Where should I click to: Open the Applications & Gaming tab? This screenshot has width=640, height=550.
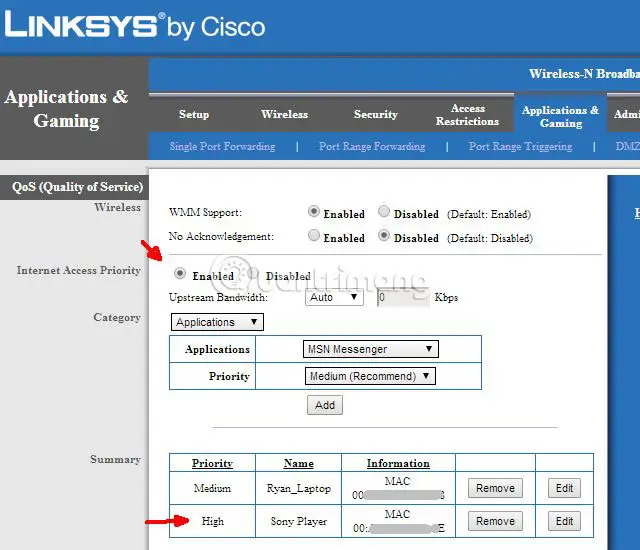tap(560, 116)
